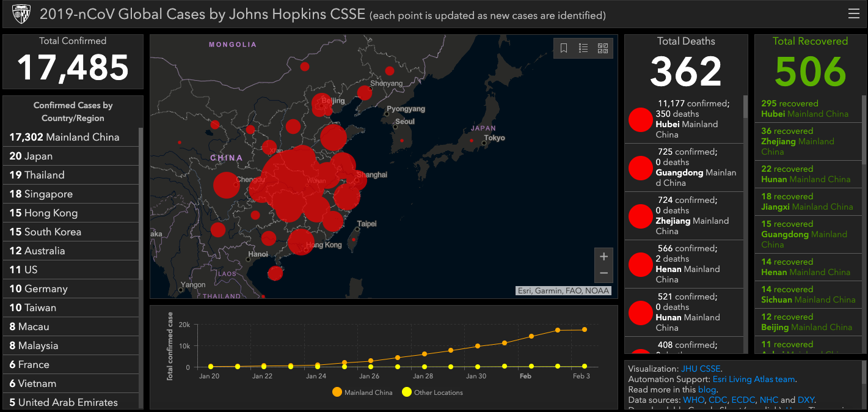Image resolution: width=868 pixels, height=412 pixels.
Task: Open the WHO data source link
Action: click(693, 400)
